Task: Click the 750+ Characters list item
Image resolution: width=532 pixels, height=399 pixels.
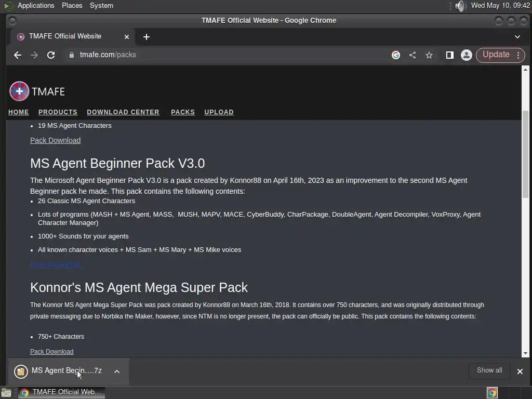Action: 61,337
